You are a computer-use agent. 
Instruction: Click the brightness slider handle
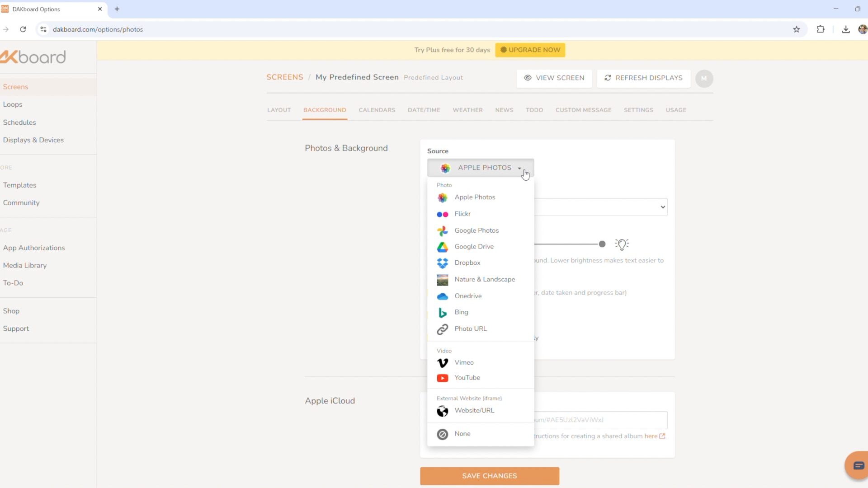click(x=602, y=244)
